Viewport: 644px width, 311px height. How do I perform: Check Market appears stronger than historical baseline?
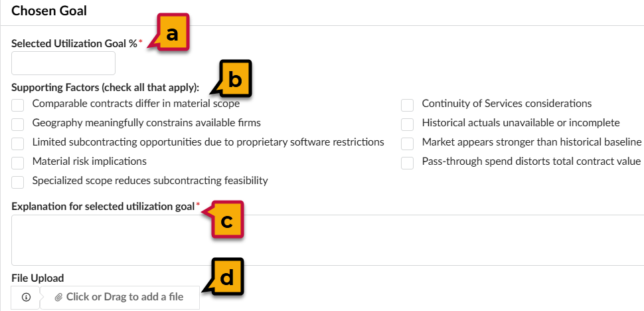click(x=408, y=144)
